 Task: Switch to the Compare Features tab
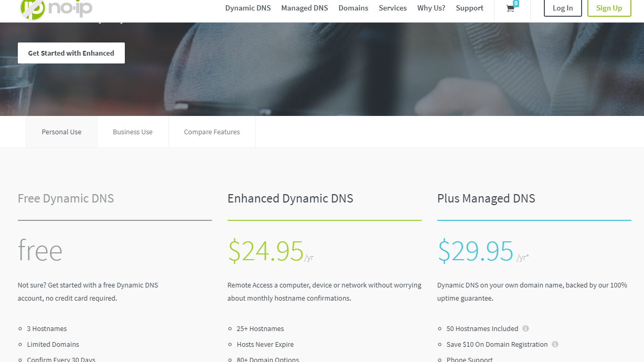(x=212, y=132)
